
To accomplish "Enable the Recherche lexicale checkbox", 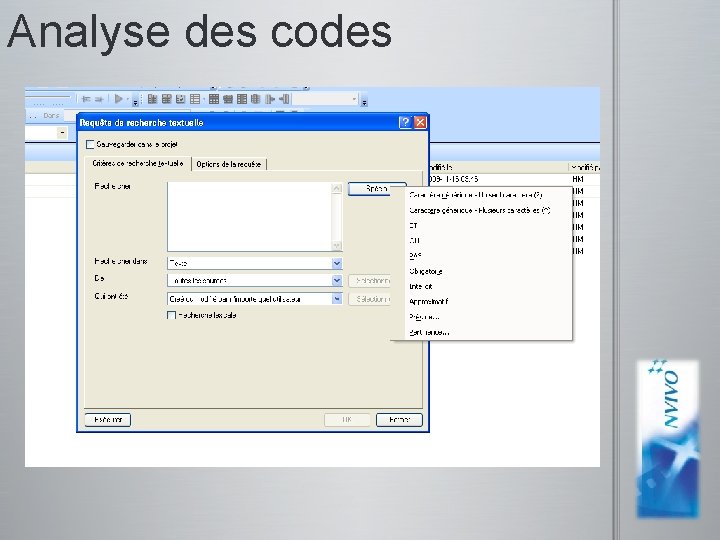I will (172, 315).
